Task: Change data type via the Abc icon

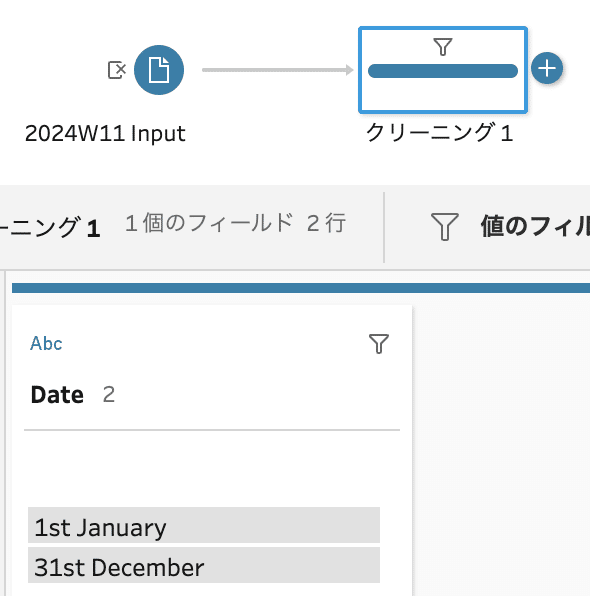Action: [x=46, y=344]
